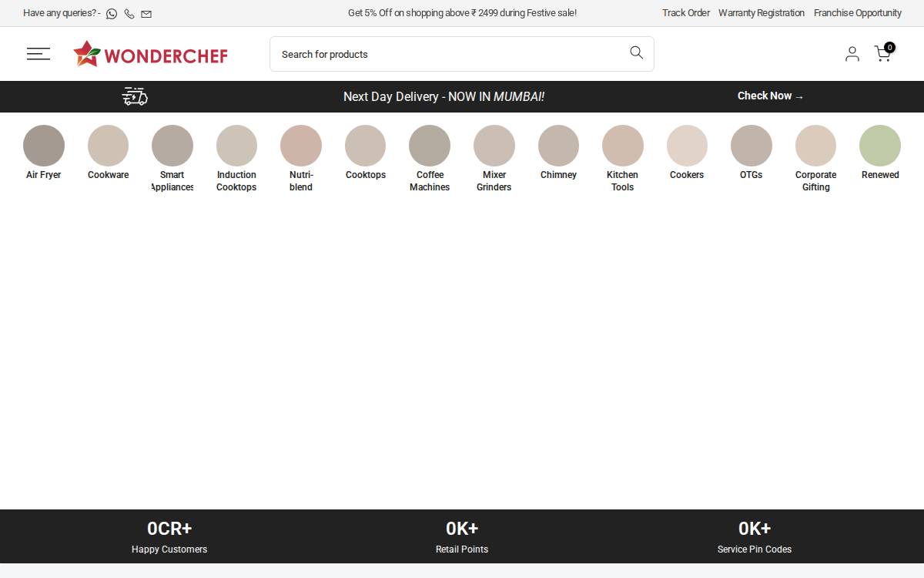This screenshot has height=578, width=924.
Task: Select Induction Cooktops category circle
Action: coord(236,146)
